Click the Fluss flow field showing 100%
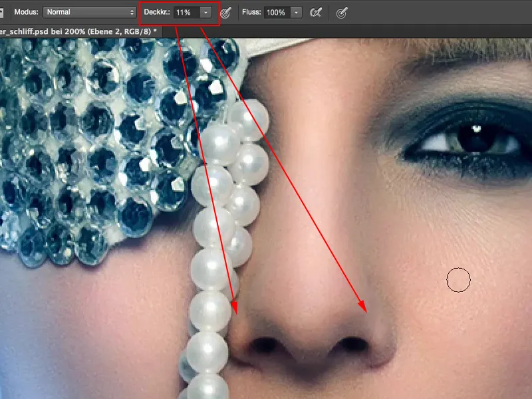 click(277, 13)
